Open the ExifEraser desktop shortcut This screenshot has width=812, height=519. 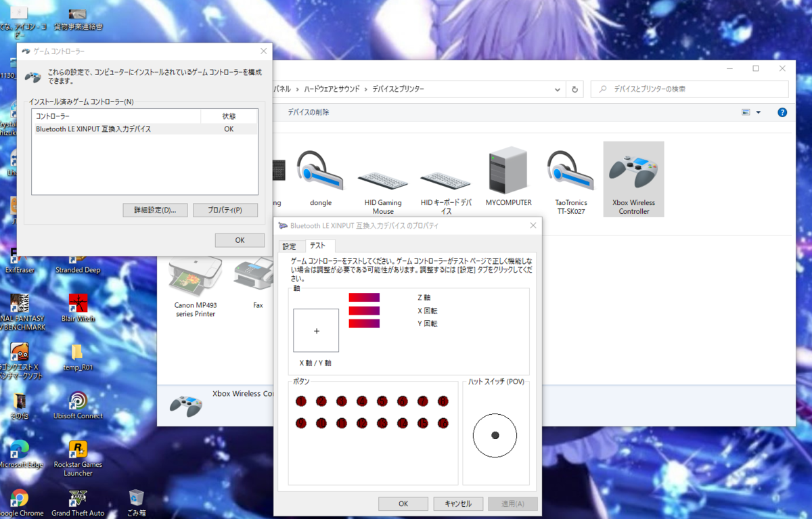(19, 261)
